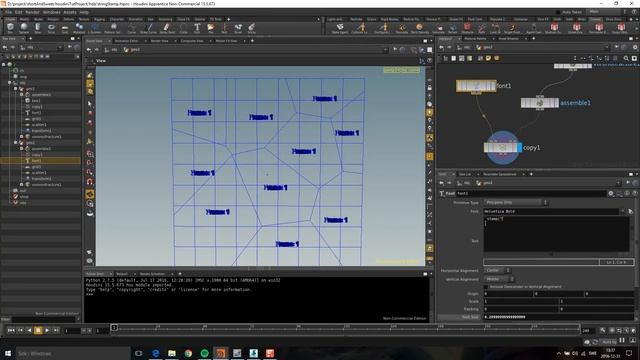Click the stop playback button

tap(38, 330)
